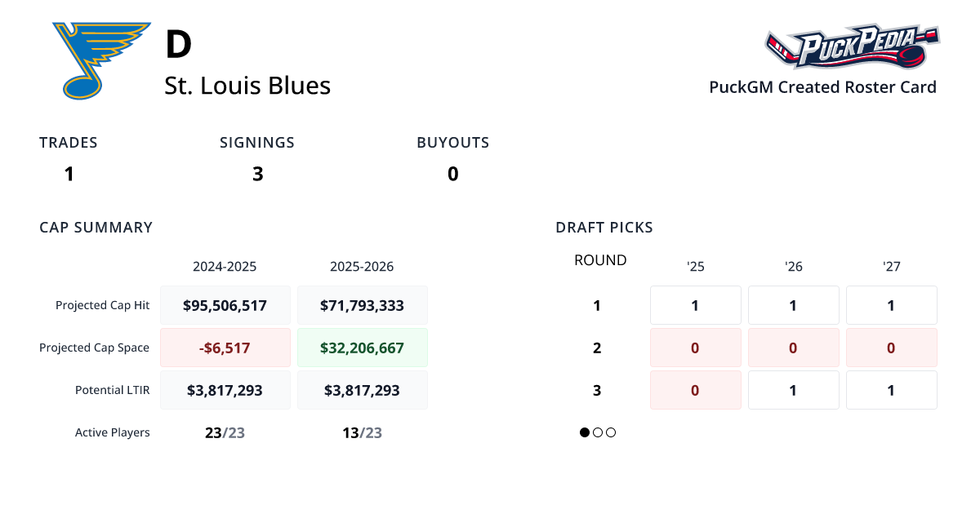This screenshot has height=514, width=980.
Task: Click the '25 round 3 draft pick box
Action: pyautogui.click(x=695, y=391)
